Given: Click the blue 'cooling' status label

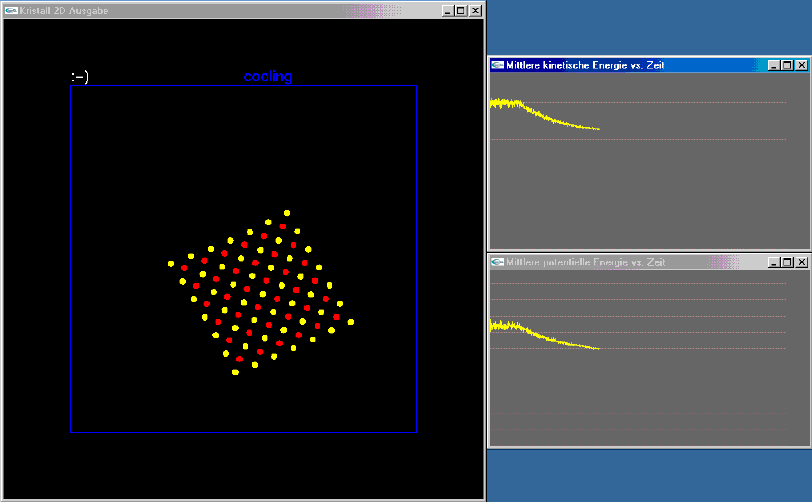Looking at the screenshot, I should coord(268,77).
